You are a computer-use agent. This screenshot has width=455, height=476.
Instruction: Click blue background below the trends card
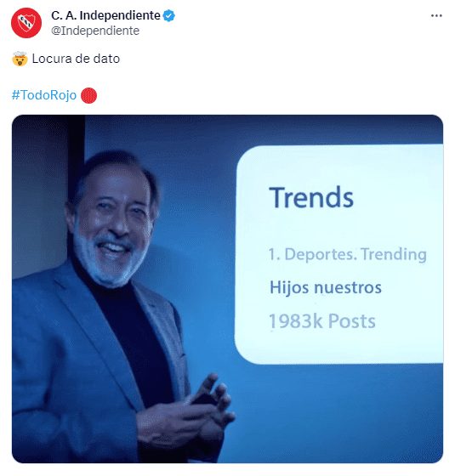click(x=337, y=413)
